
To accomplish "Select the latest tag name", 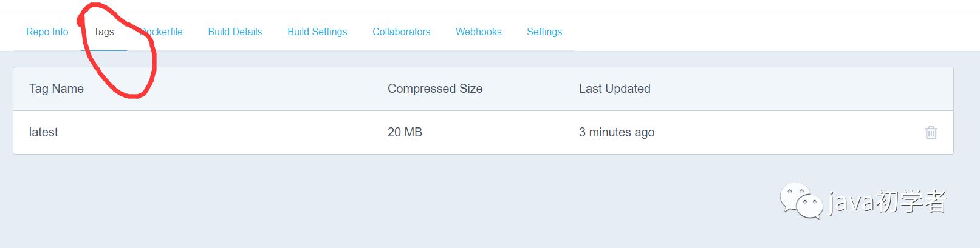I will pyautogui.click(x=44, y=132).
